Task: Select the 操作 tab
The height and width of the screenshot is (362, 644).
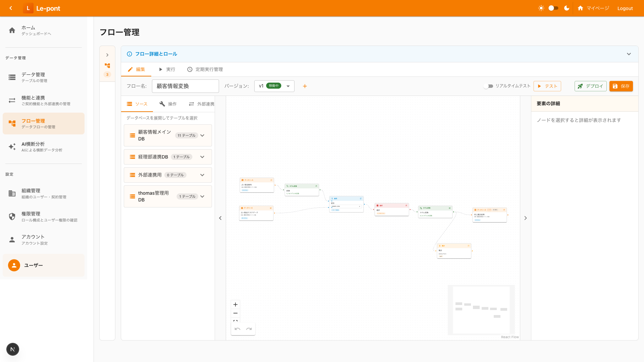Action: [x=168, y=104]
